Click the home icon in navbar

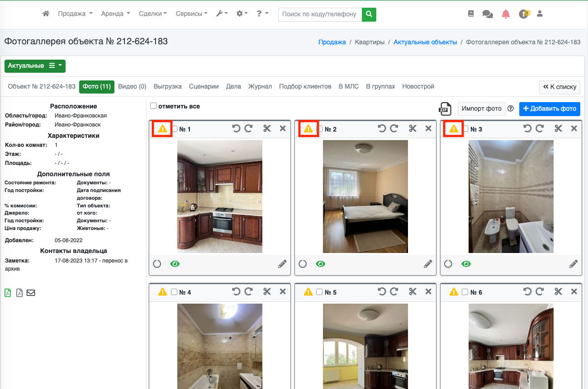(x=46, y=14)
